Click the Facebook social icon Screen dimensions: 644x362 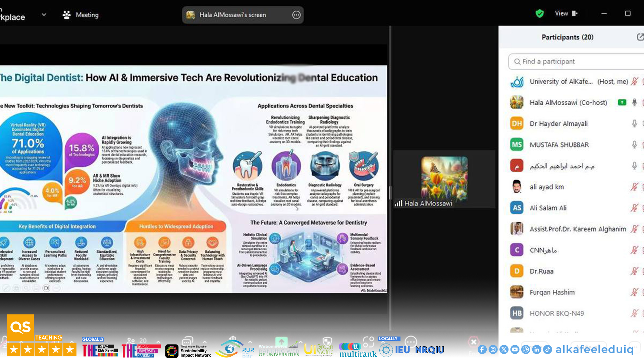pos(482,350)
